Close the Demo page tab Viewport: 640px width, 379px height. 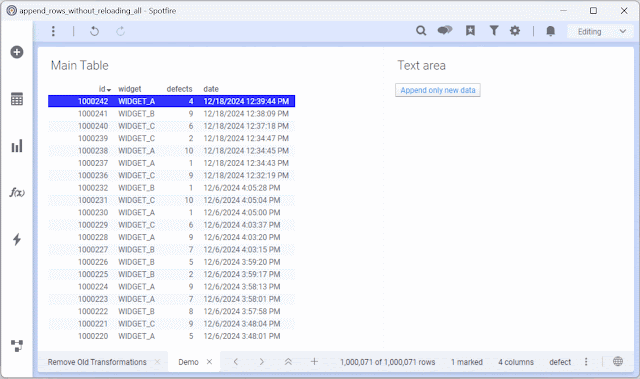209,362
